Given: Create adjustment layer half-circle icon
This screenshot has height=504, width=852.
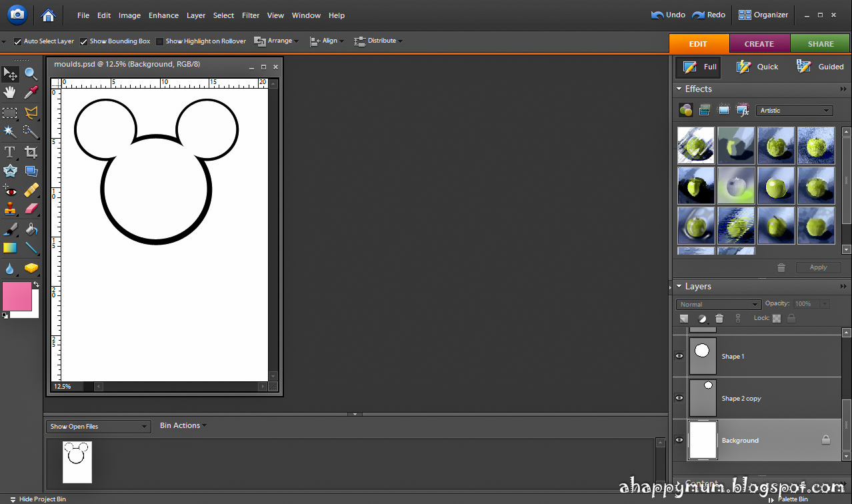Looking at the screenshot, I should (702, 319).
